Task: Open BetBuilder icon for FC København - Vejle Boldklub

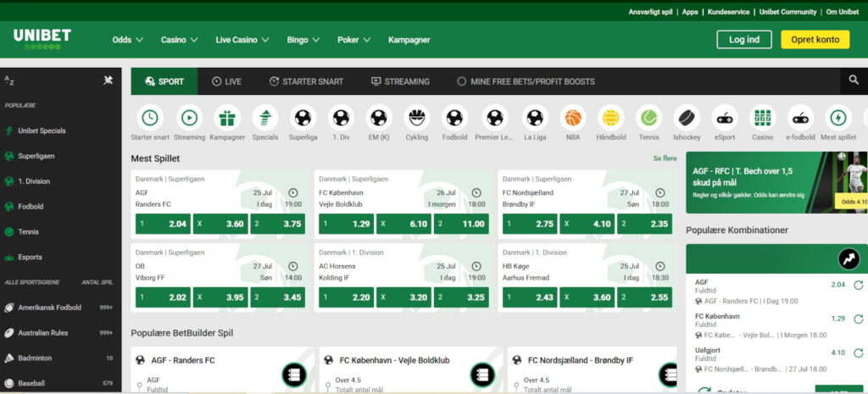Action: point(482,375)
